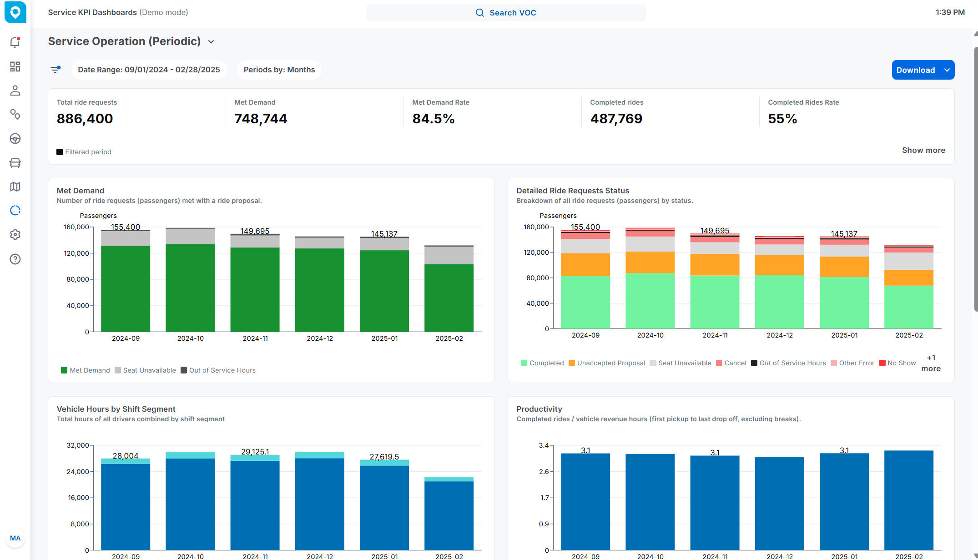Expand the '+1 more' legend items
The height and width of the screenshot is (560, 978).
point(931,363)
